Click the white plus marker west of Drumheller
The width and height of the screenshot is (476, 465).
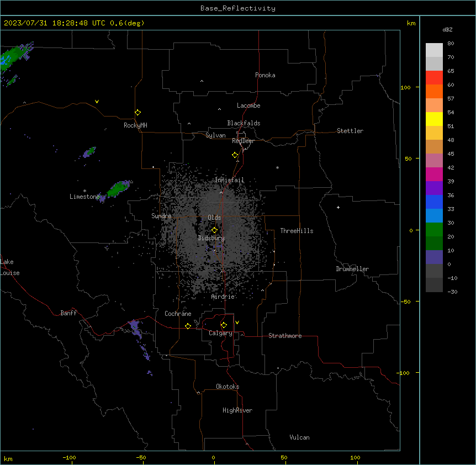coord(338,207)
